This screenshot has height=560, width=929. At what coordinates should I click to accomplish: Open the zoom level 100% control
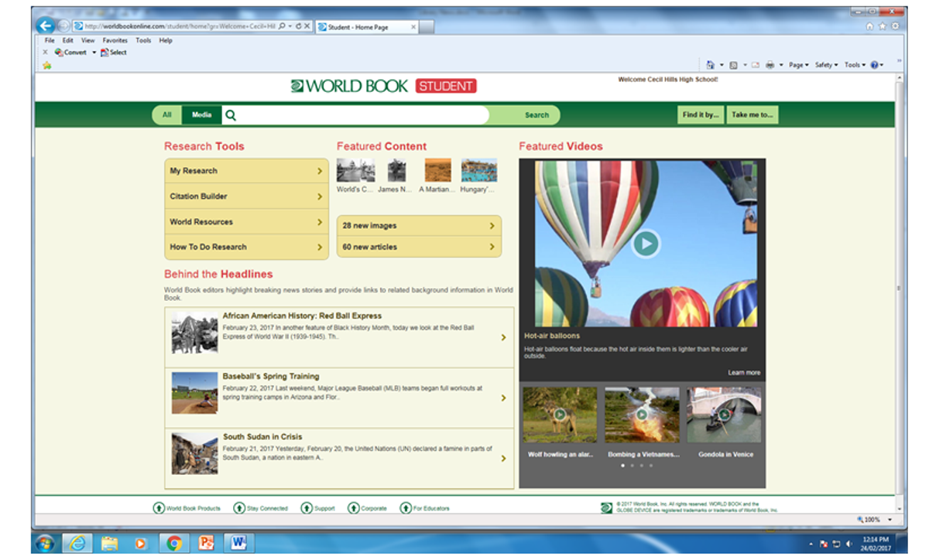(874, 520)
